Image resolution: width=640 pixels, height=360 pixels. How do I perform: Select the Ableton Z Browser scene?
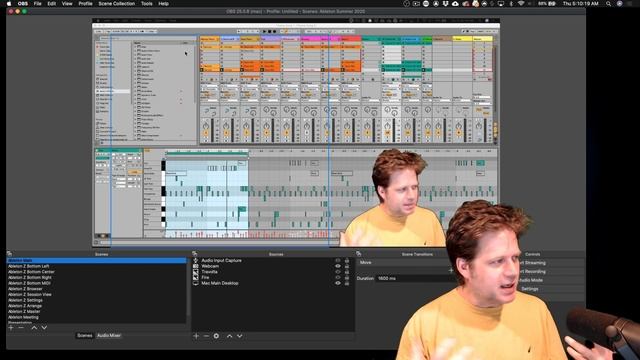click(97, 289)
